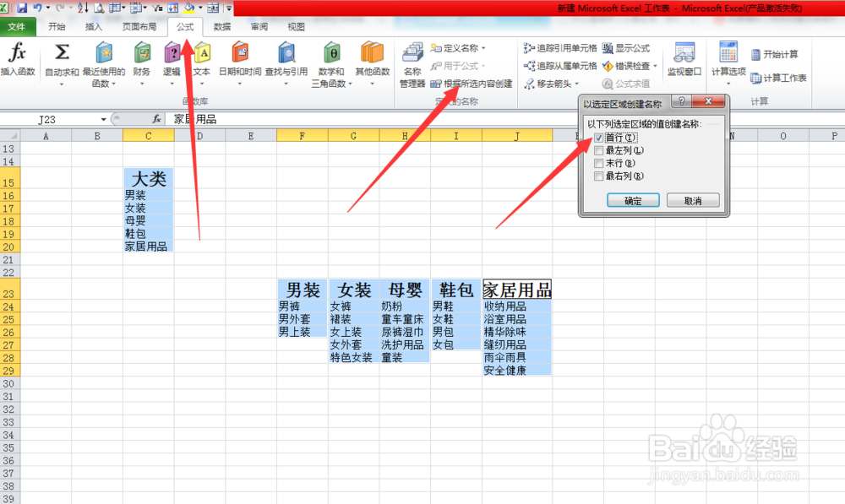This screenshot has width=845, height=504.
Task: Click Calculate Now (开始计算)
Action: pyautogui.click(x=774, y=54)
